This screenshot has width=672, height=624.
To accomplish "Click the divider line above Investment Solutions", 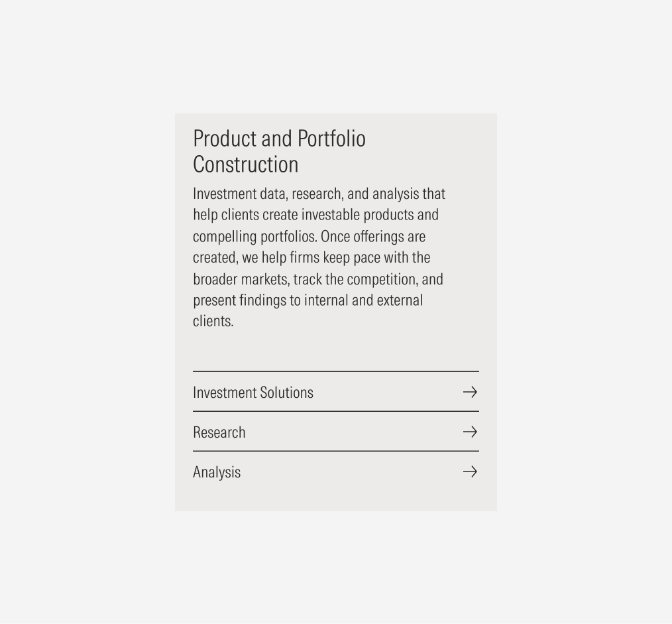I will (335, 371).
